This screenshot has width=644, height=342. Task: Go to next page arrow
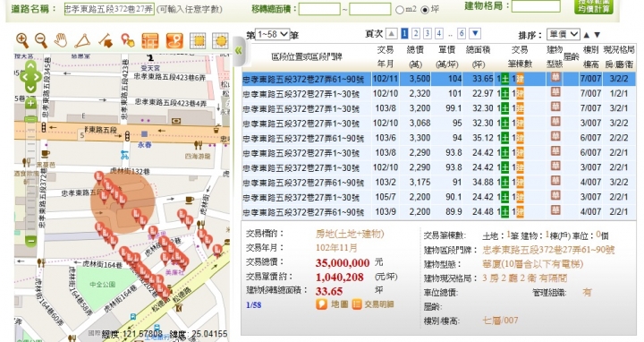tap(475, 33)
